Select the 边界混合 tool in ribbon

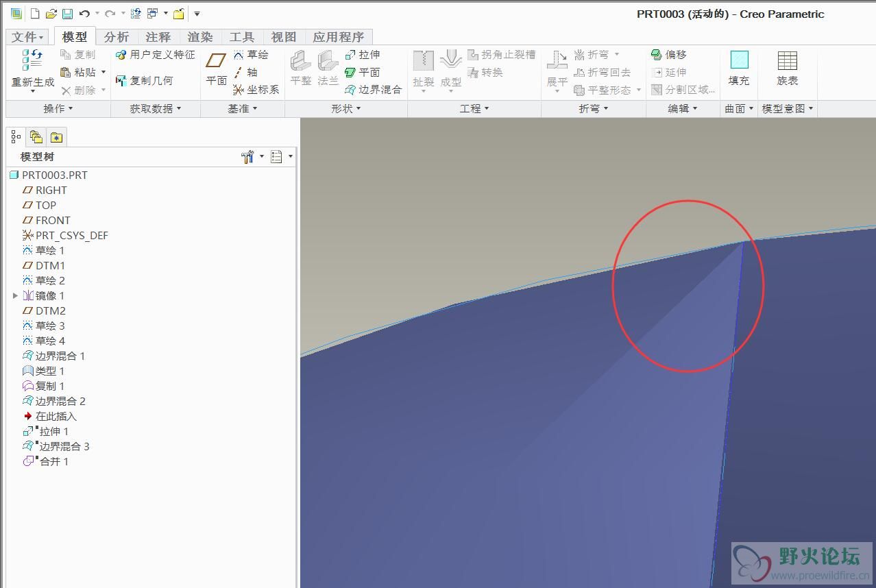tap(373, 90)
